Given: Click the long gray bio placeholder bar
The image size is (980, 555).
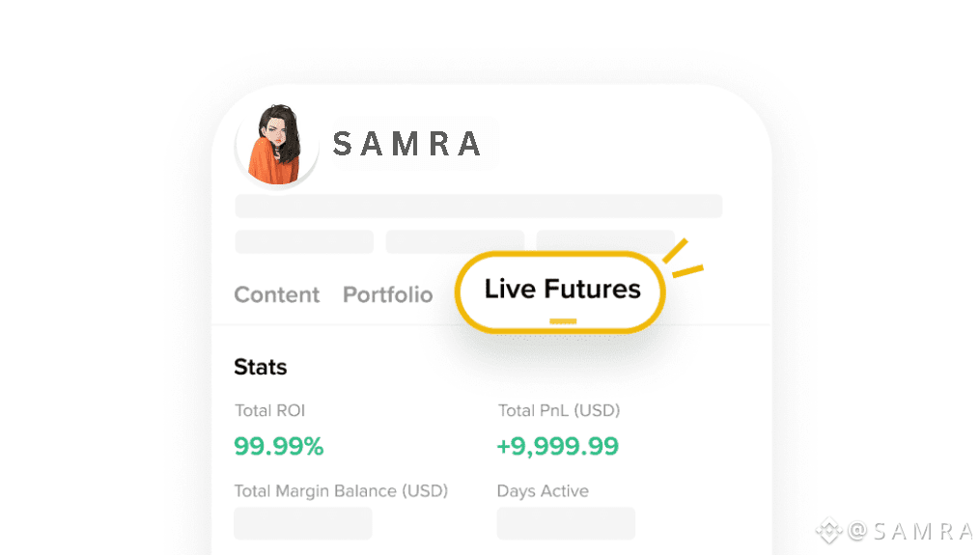Looking at the screenshot, I should click(479, 206).
